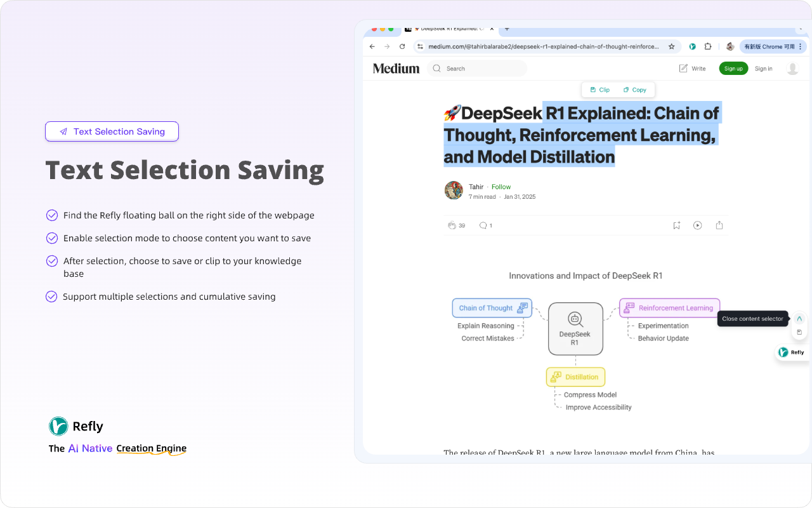Click the Text Selection Saving pill button
812x508 pixels.
click(x=112, y=131)
